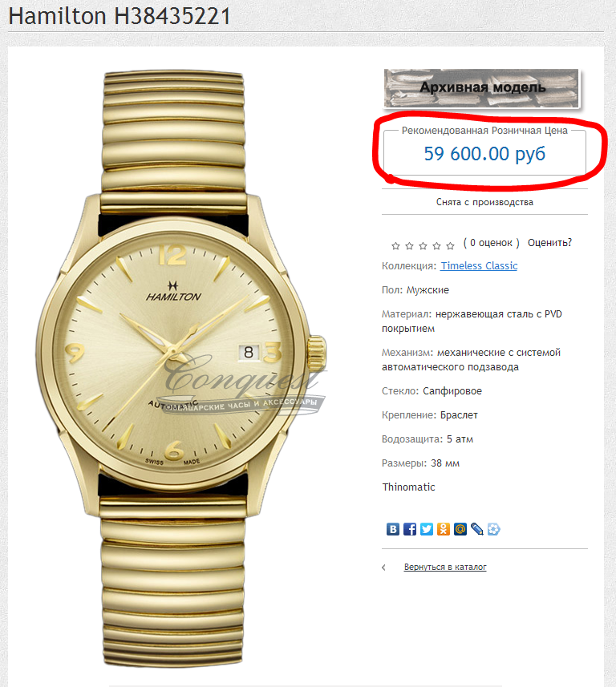The image size is (616, 687).
Task: Open the Timeless Classic collection link
Action: [x=479, y=266]
